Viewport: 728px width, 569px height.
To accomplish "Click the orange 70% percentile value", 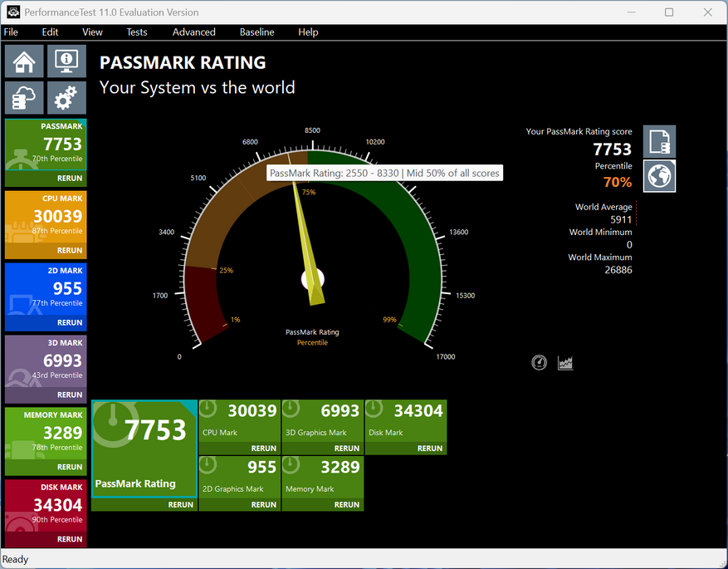I will pos(618,182).
